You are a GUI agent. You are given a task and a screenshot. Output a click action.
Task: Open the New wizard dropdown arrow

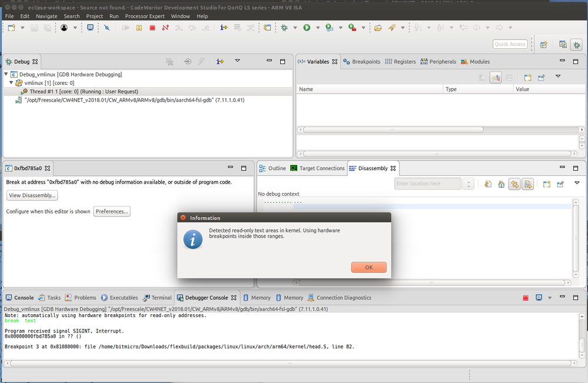22,28
